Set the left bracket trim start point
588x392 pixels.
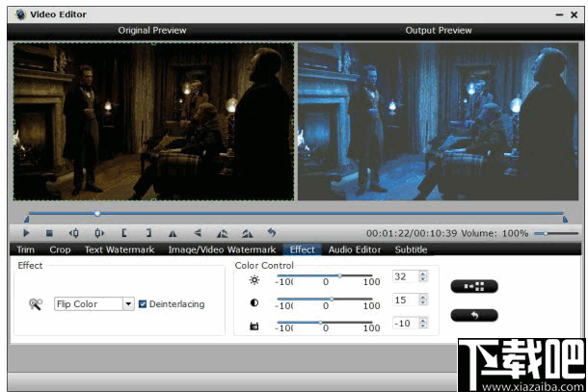(124, 233)
